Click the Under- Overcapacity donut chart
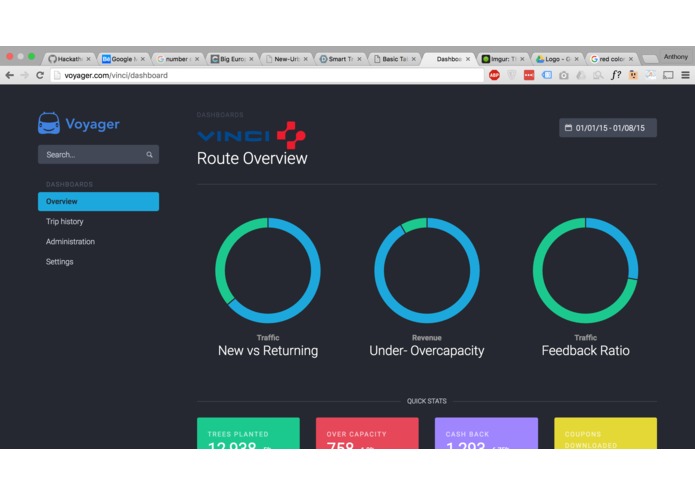695x494 pixels. 426,270
